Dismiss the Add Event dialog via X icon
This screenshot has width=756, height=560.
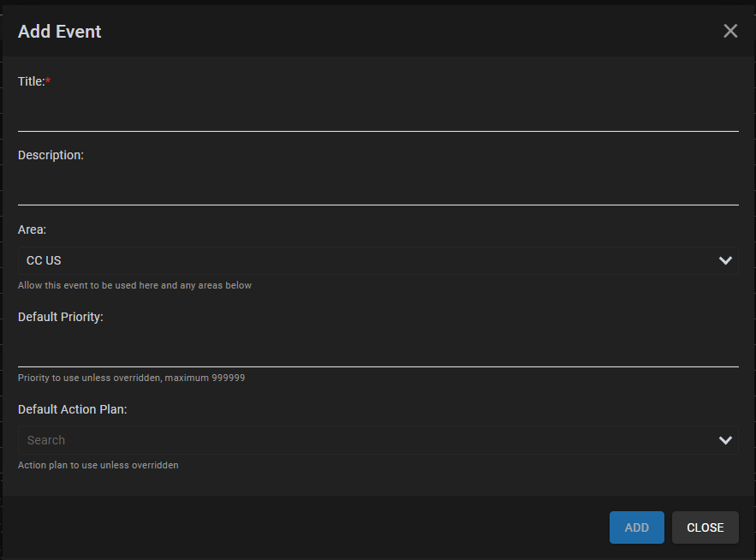(x=730, y=31)
